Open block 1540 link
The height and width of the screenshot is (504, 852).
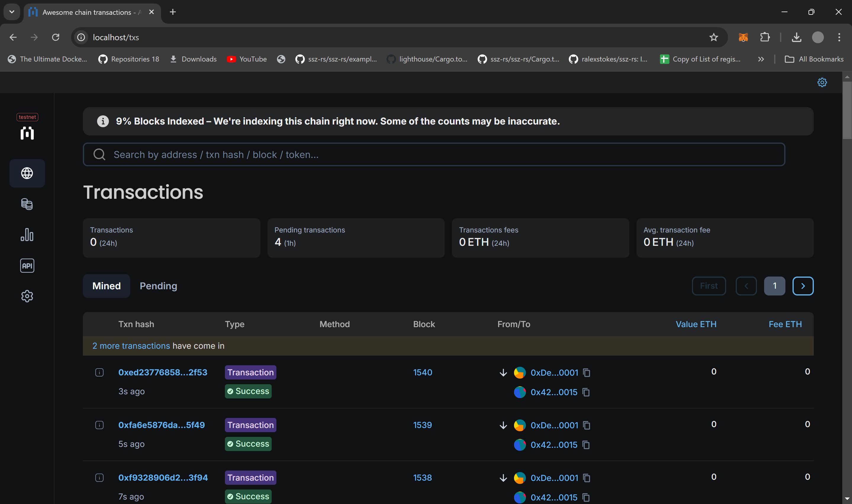[423, 372]
